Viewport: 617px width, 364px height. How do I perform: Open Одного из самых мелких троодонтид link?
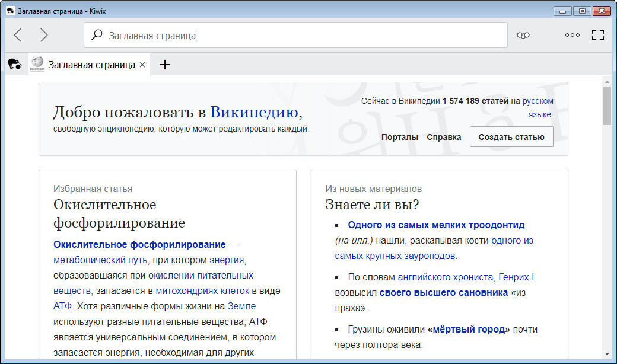click(436, 225)
